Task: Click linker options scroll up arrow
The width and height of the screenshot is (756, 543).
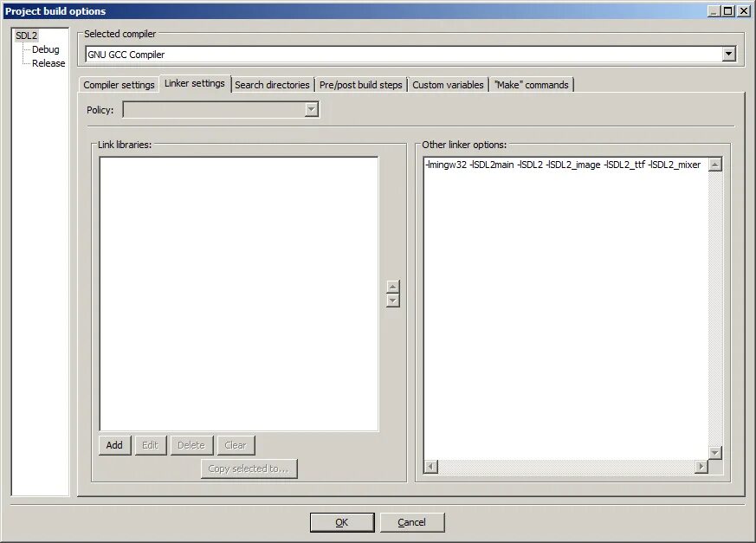Action: click(x=715, y=165)
